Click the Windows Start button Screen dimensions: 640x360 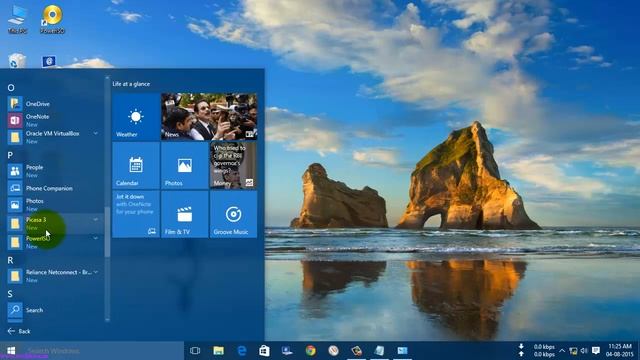pyautogui.click(x=11, y=351)
